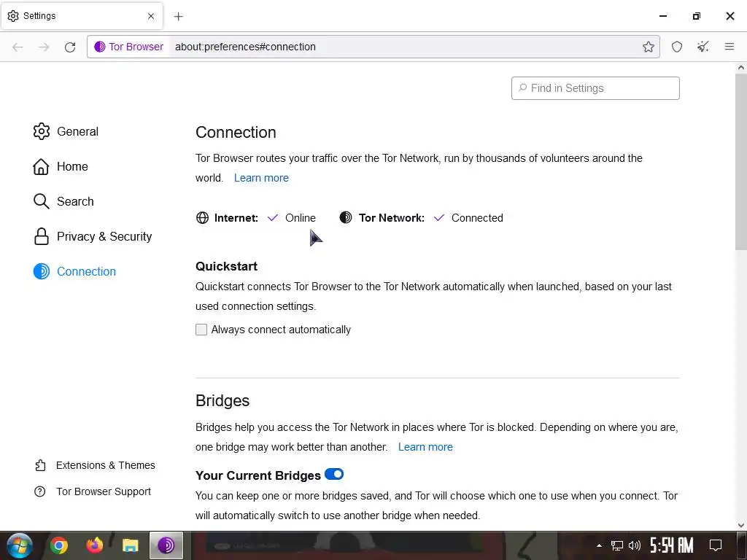Click the Privacy padlock sidebar icon
The image size is (747, 560).
42,237
